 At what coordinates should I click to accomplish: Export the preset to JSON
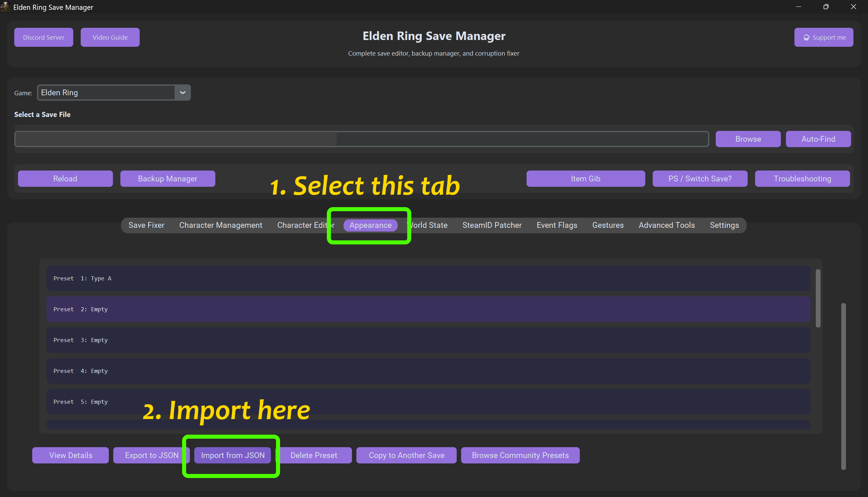click(152, 455)
